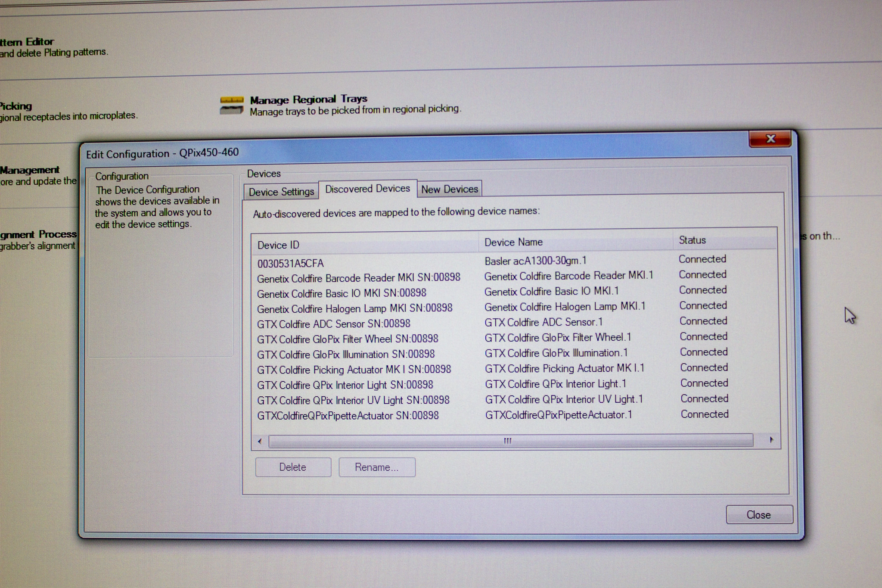Click Connected status of the Basler camera row
The image size is (882, 588).
click(702, 259)
